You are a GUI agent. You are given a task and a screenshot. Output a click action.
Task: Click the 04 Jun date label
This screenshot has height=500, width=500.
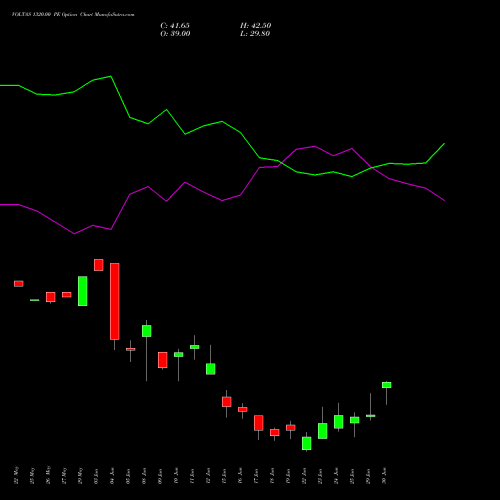(x=113, y=476)
